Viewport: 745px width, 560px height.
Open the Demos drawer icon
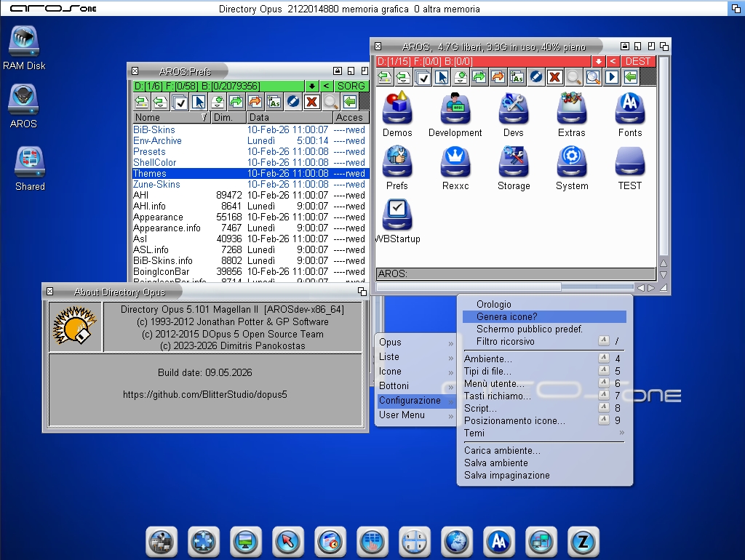(397, 114)
